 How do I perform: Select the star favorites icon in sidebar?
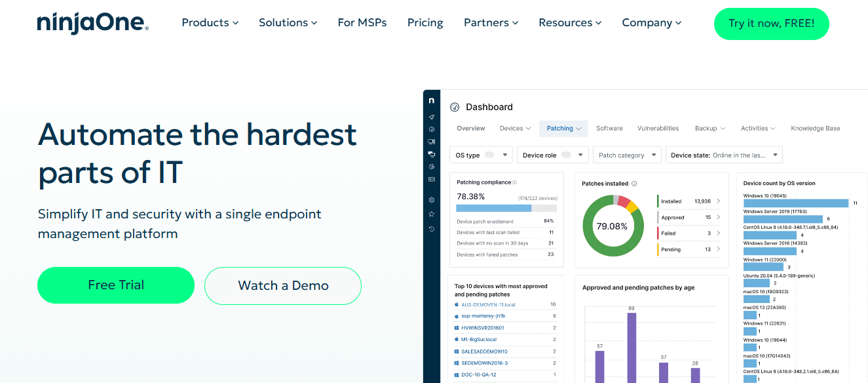[431, 213]
